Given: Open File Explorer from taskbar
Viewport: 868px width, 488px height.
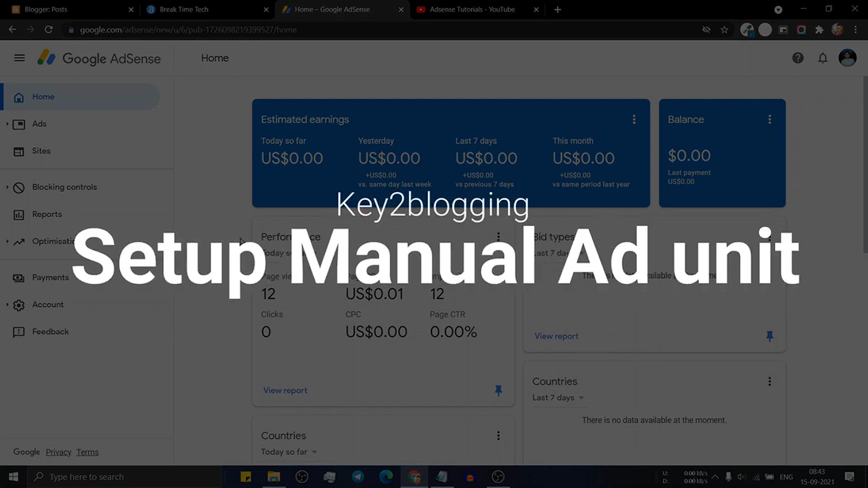Looking at the screenshot, I should coord(274,477).
